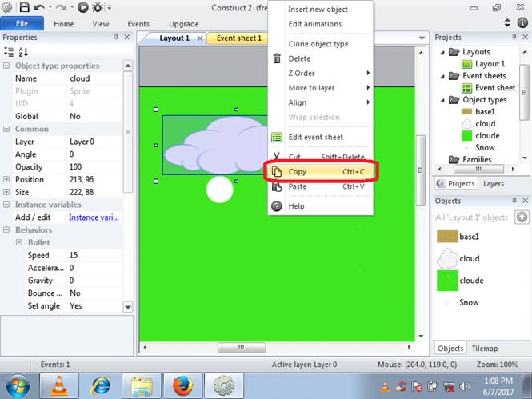Click the Help question mark icon
The image size is (532, 399).
pyautogui.click(x=277, y=205)
